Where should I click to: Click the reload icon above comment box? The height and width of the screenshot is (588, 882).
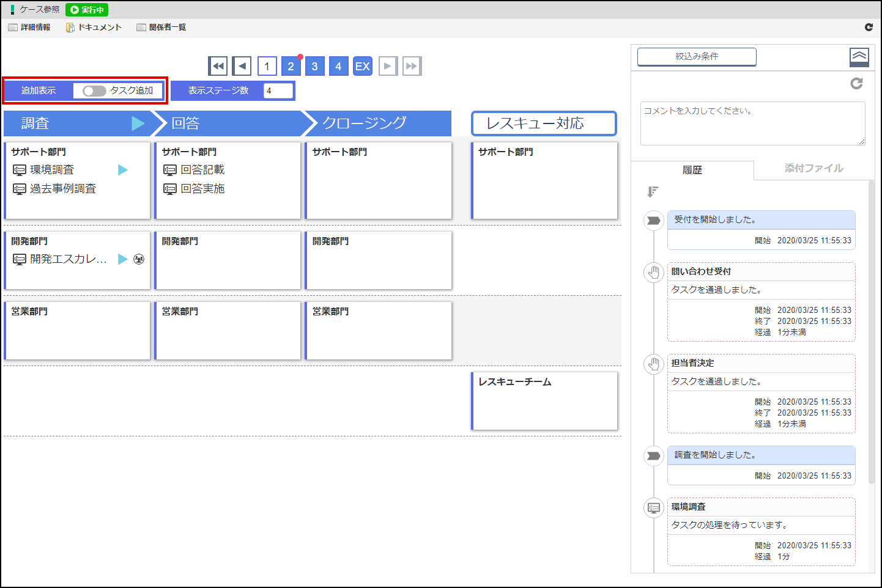click(x=856, y=83)
